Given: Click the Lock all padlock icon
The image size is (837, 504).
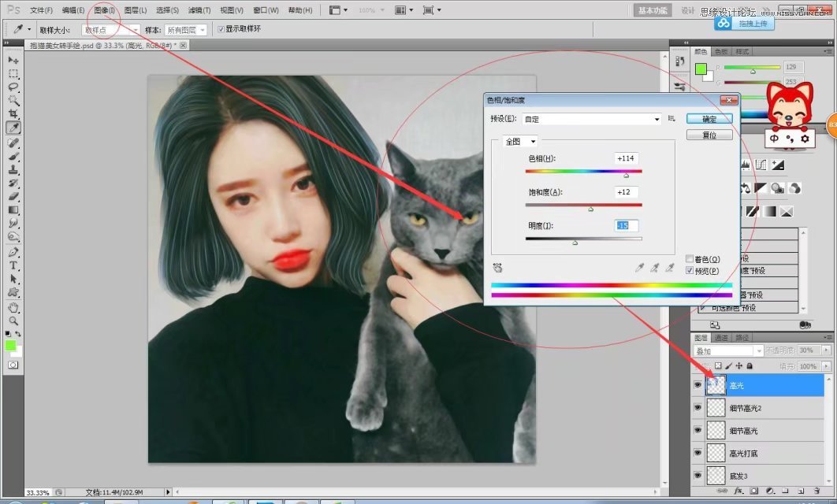Looking at the screenshot, I should 750,366.
